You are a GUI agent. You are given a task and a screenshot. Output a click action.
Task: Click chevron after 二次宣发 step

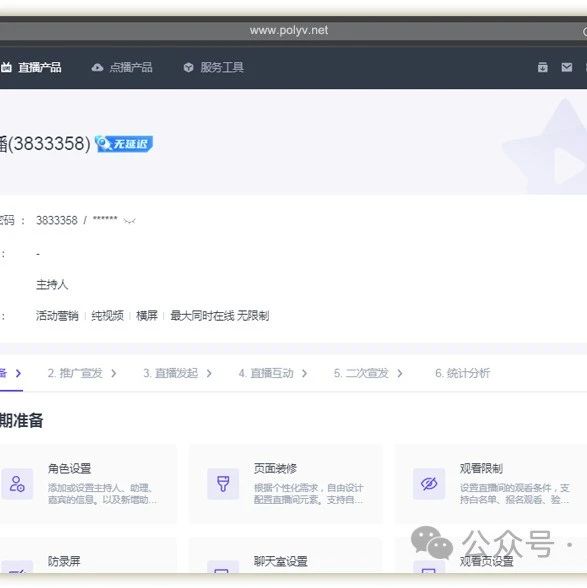point(400,374)
